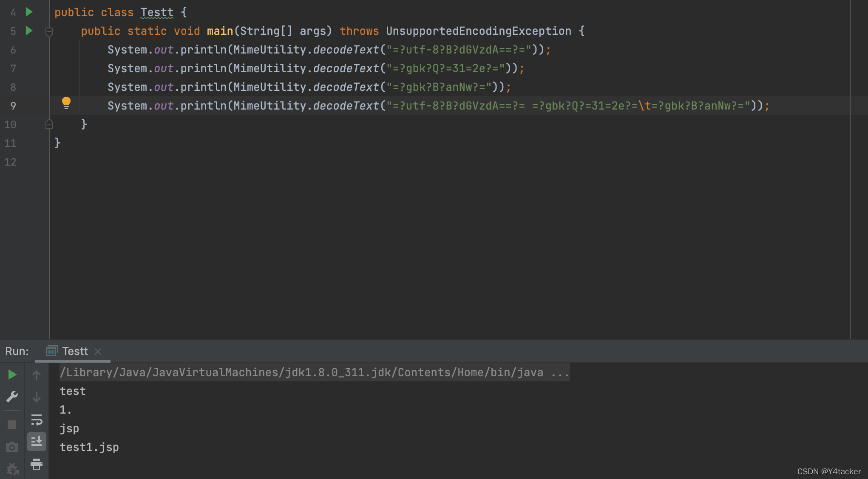
Task: Click the print console output icon
Action: point(37,464)
